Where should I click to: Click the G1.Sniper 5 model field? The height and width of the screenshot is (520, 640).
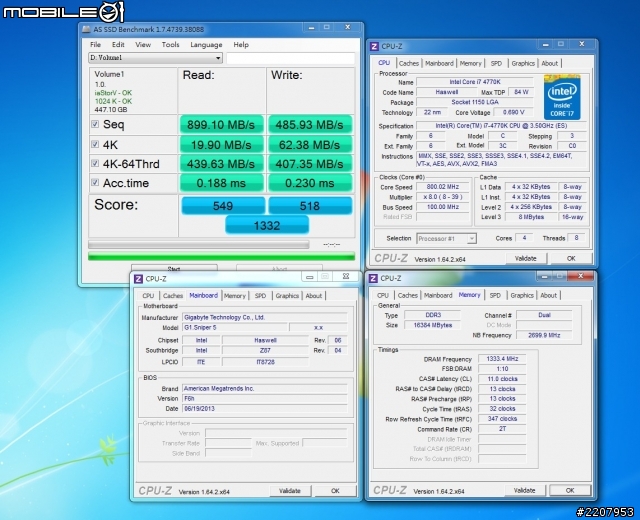(235, 327)
